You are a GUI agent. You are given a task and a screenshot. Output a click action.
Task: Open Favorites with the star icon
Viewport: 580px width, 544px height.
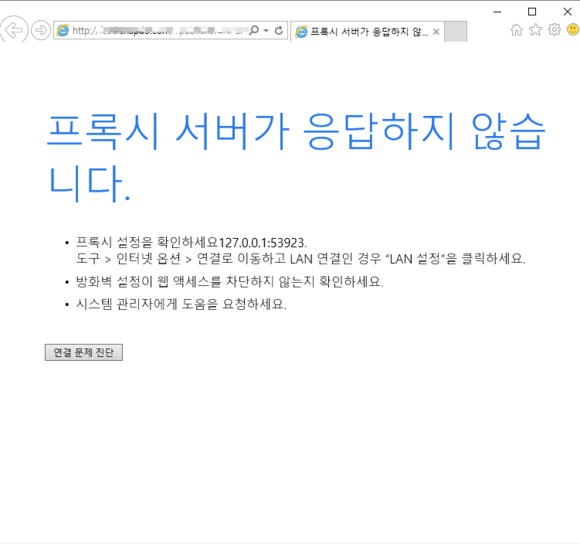coord(535,30)
